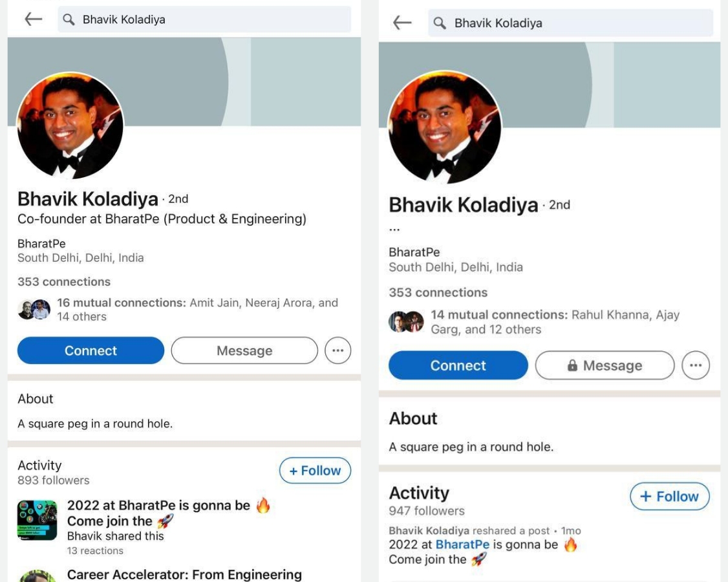728x582 pixels.
Task: Open left profile photo of Bhavik Koladiya
Action: [70, 125]
